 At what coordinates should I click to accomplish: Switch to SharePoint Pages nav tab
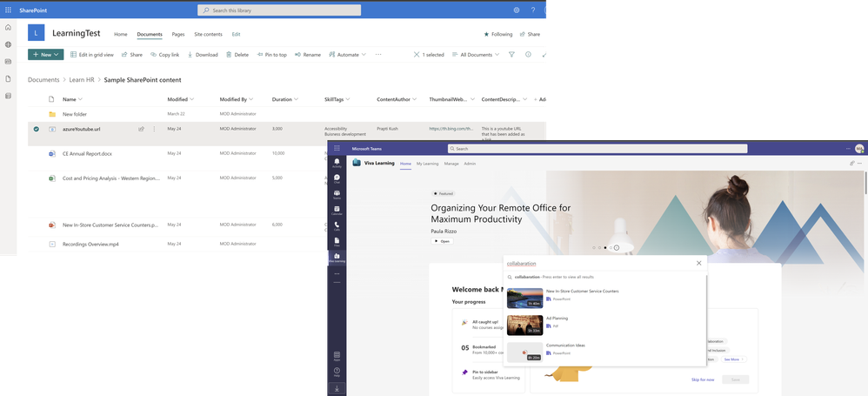pos(178,34)
